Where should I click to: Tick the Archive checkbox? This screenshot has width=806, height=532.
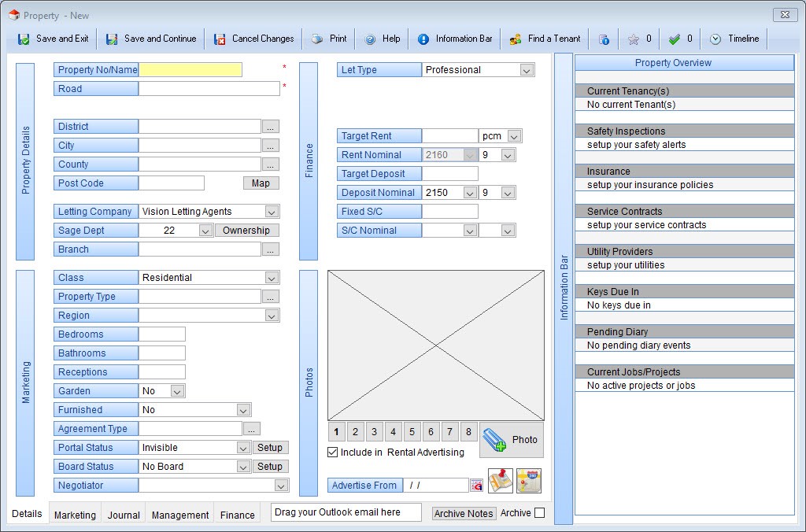540,513
